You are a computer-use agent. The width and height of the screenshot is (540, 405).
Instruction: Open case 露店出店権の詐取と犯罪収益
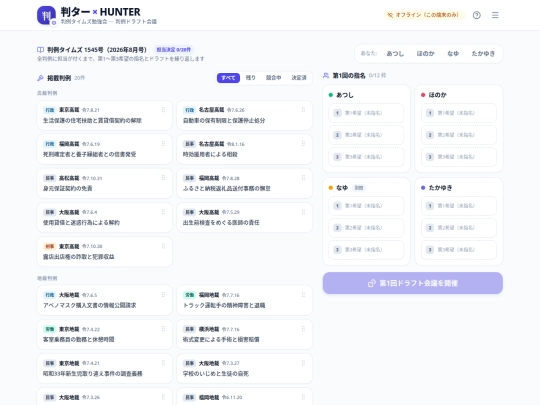105,252
